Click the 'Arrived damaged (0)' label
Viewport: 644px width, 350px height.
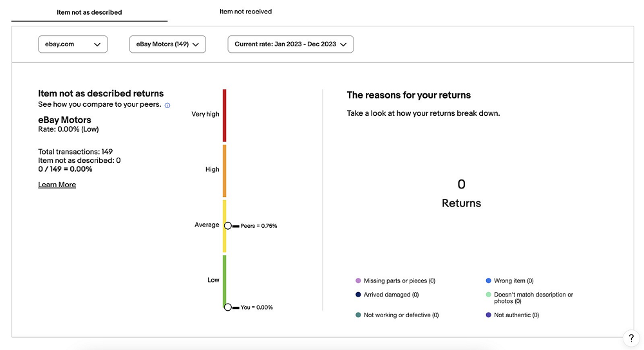click(x=391, y=295)
